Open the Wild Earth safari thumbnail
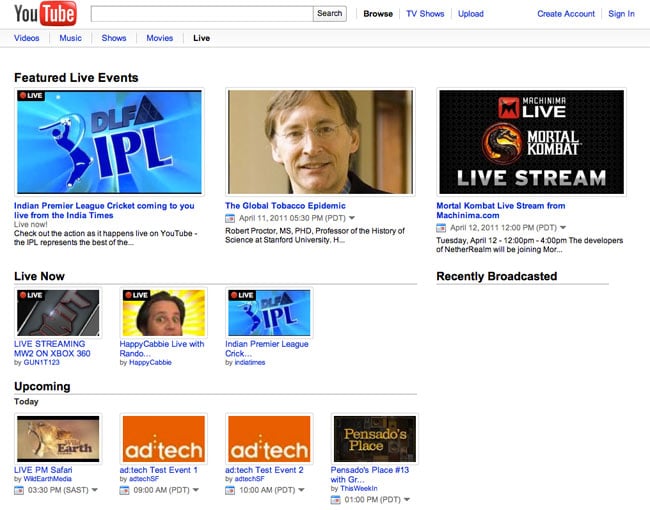 (58, 439)
